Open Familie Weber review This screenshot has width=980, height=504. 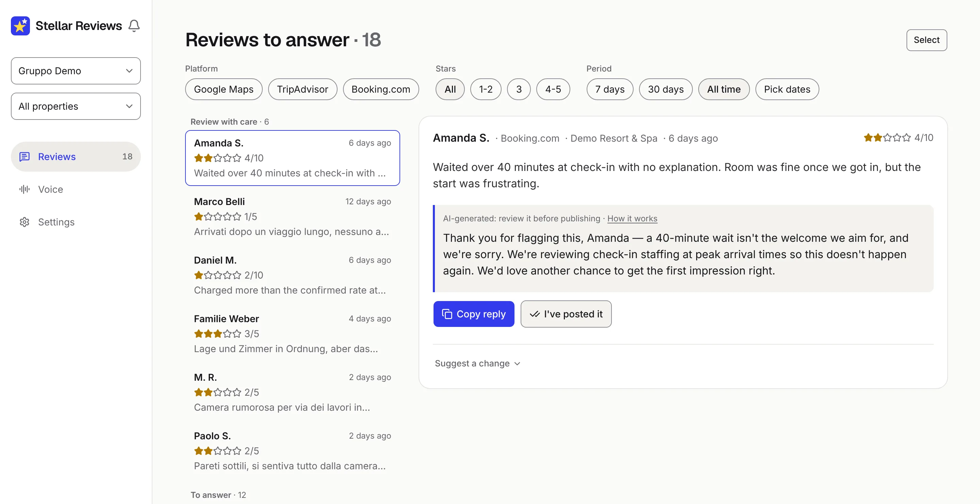[292, 334]
